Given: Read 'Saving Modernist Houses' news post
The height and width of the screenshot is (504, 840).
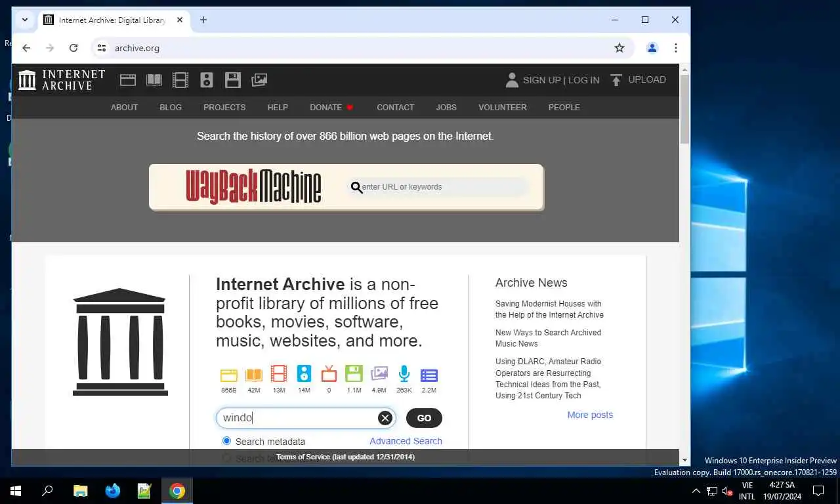Looking at the screenshot, I should tap(549, 309).
